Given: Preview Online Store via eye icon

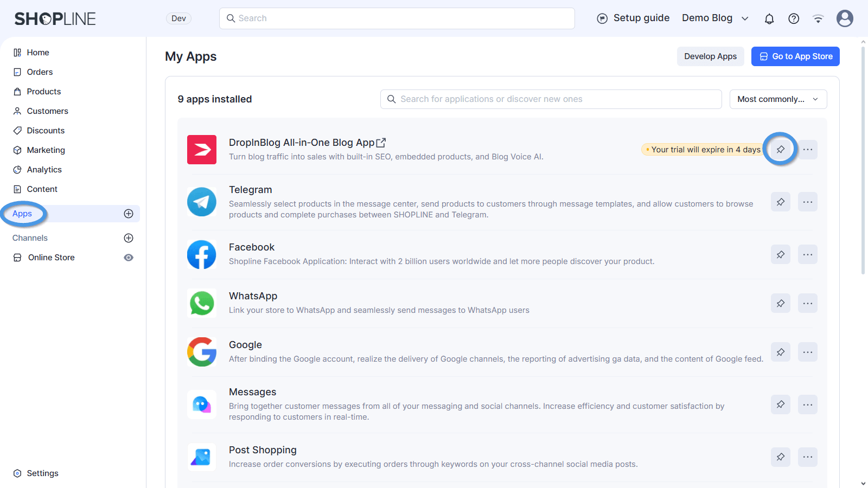Looking at the screenshot, I should point(129,258).
